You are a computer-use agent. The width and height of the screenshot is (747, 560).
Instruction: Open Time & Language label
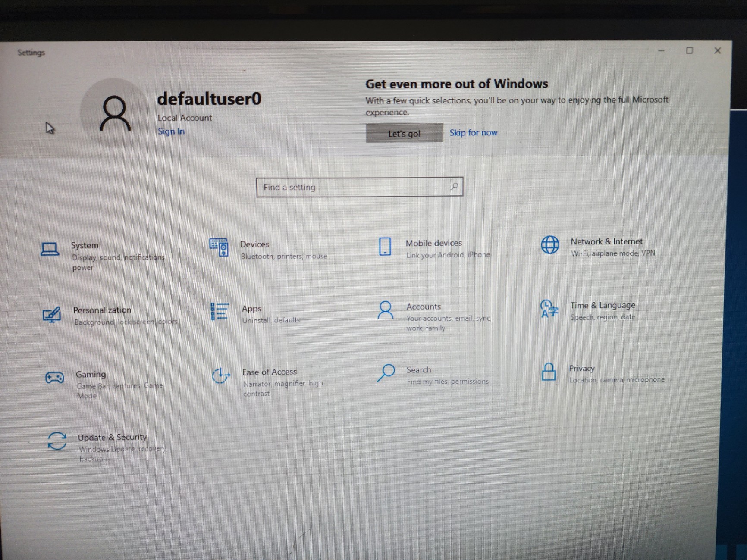click(x=603, y=305)
